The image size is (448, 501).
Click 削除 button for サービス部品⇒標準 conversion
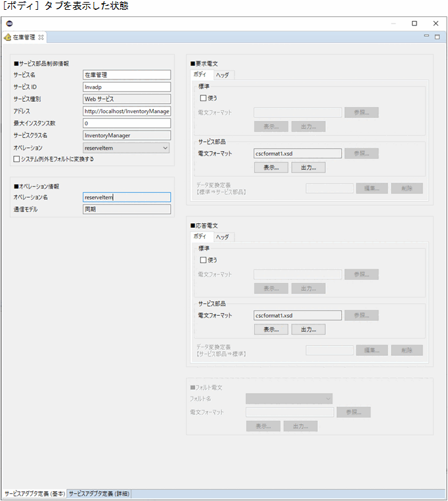407,350
